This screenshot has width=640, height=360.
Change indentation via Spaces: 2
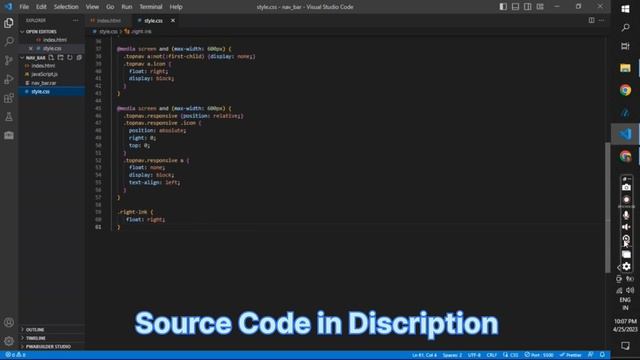(x=452, y=355)
